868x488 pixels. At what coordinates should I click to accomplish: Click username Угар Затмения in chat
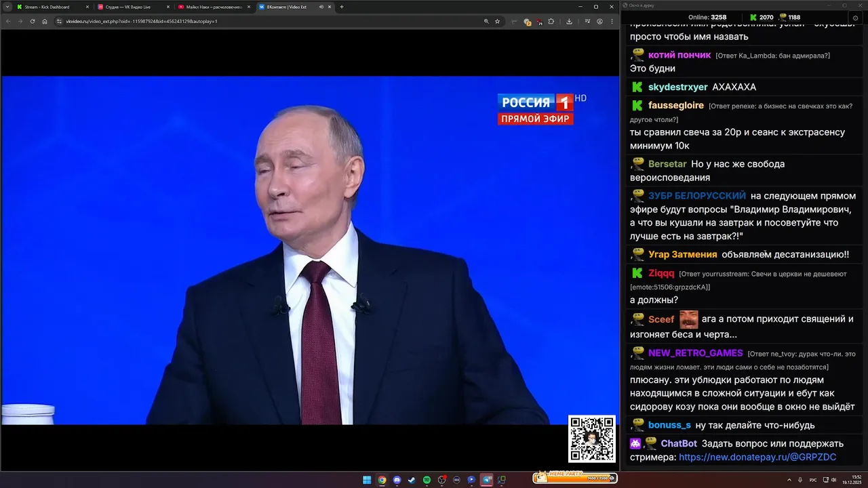[x=683, y=254]
